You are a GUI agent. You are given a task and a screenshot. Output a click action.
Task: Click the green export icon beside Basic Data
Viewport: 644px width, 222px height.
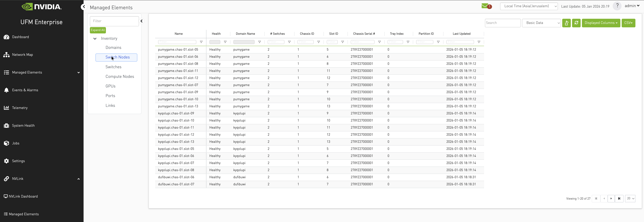(566, 23)
